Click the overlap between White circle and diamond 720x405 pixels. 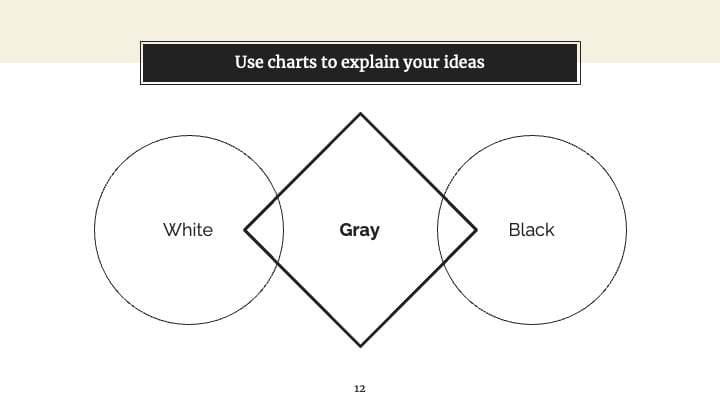(x=267, y=230)
